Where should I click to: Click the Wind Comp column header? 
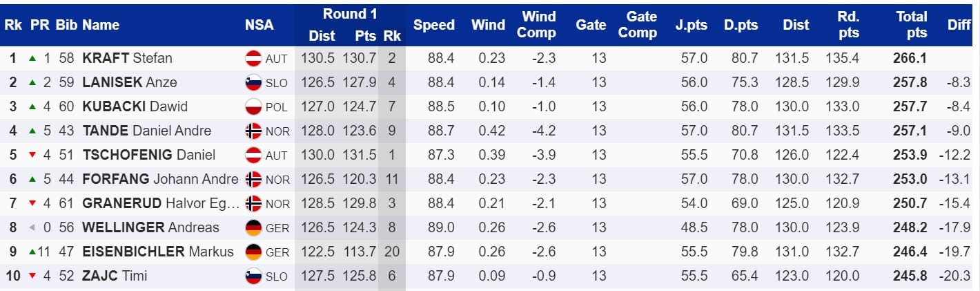pyautogui.click(x=536, y=25)
